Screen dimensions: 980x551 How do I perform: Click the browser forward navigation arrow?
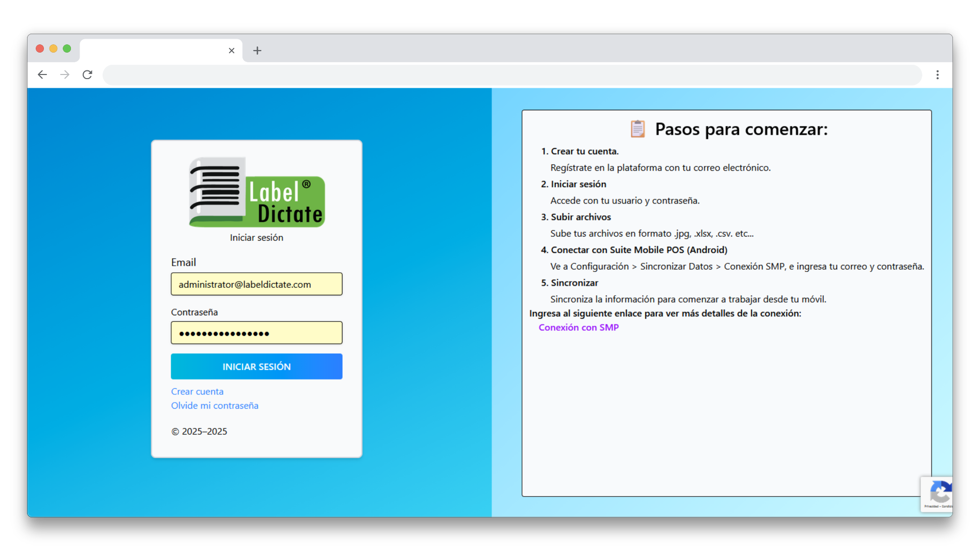(64, 74)
